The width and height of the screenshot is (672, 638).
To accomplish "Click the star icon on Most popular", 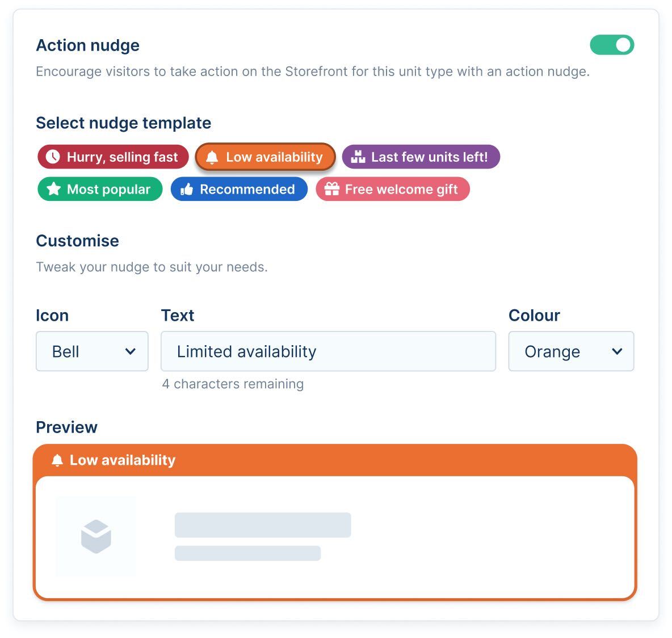I will pos(53,189).
